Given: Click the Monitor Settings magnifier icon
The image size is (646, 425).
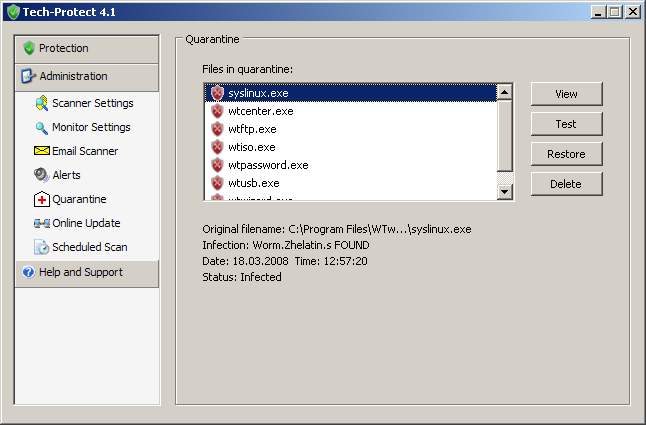Looking at the screenshot, I should 41,127.
